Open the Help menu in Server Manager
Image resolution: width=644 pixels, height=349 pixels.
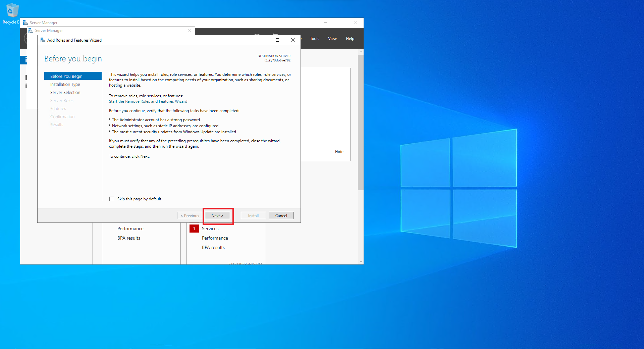(x=350, y=39)
